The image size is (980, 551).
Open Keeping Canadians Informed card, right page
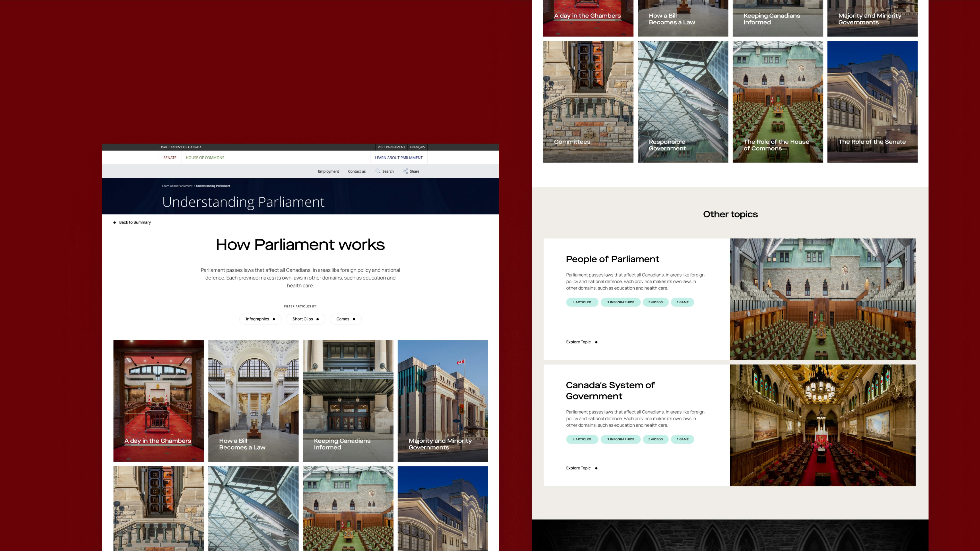pos(778,18)
